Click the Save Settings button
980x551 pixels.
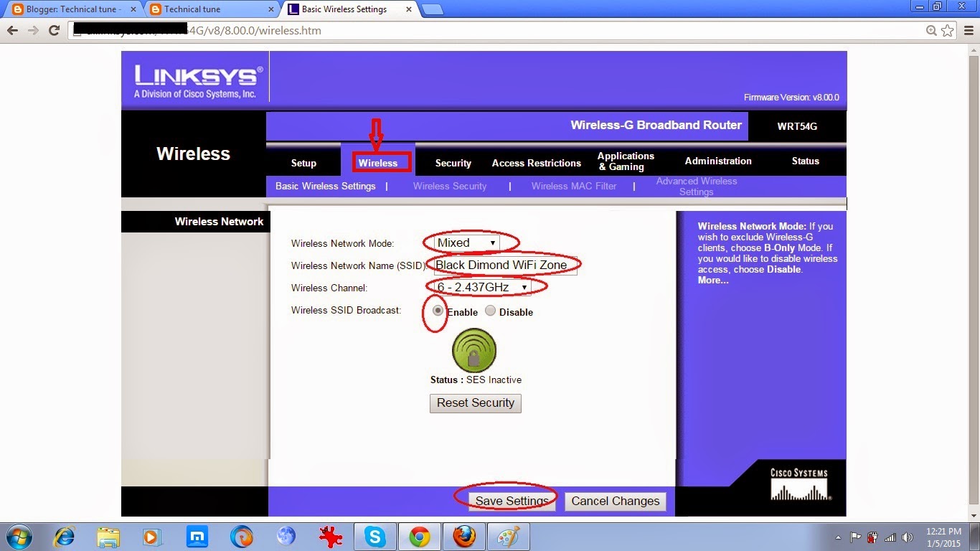tap(512, 501)
